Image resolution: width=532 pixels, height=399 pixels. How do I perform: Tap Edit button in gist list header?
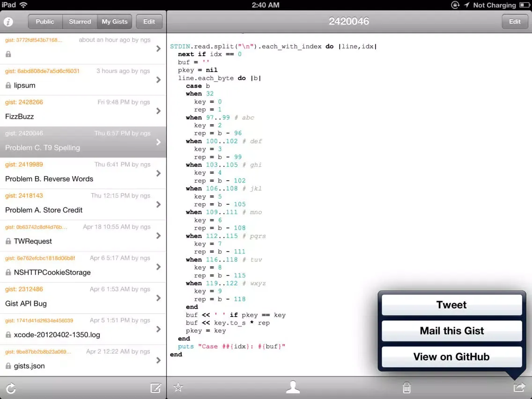[x=149, y=22]
